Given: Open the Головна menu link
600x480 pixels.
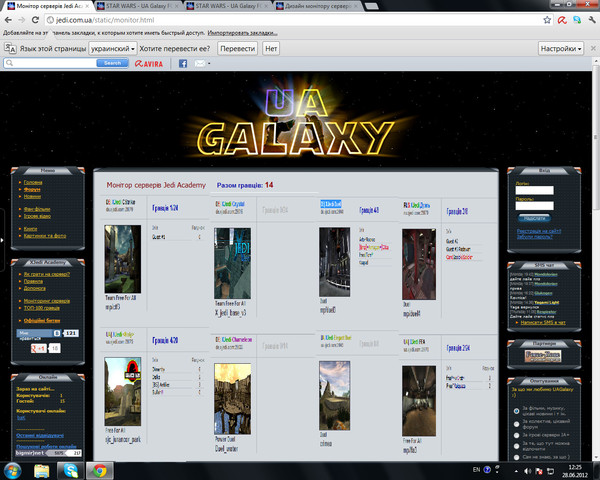Looking at the screenshot, I should pyautogui.click(x=33, y=182).
